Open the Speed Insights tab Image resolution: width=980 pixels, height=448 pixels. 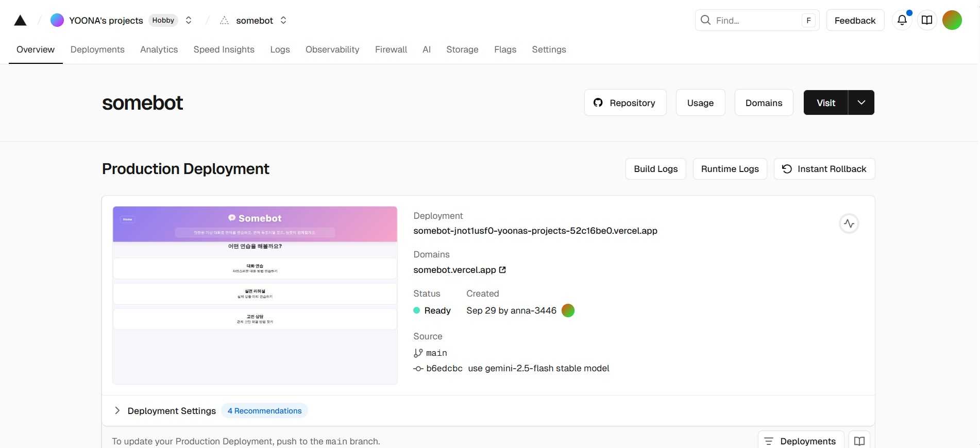[x=224, y=49]
